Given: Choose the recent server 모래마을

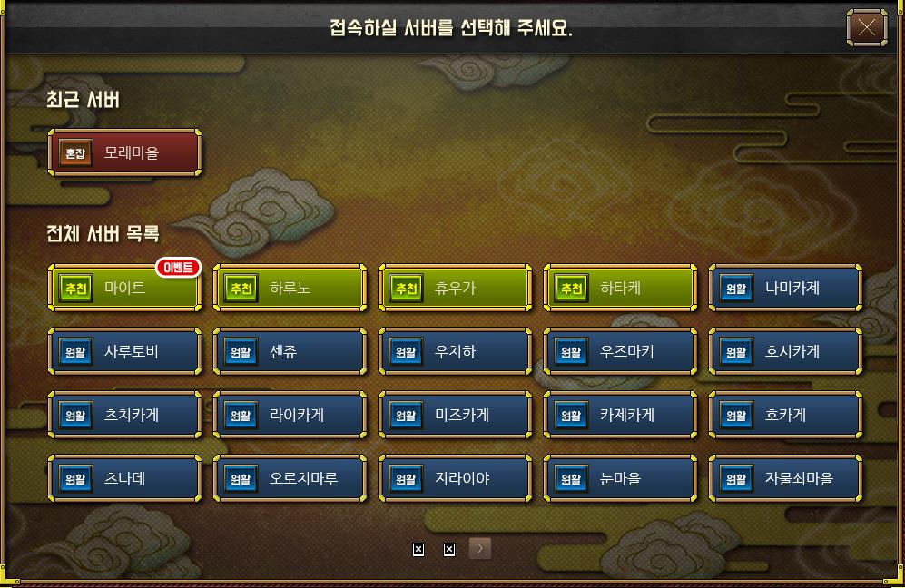Looking at the screenshot, I should pyautogui.click(x=124, y=153).
